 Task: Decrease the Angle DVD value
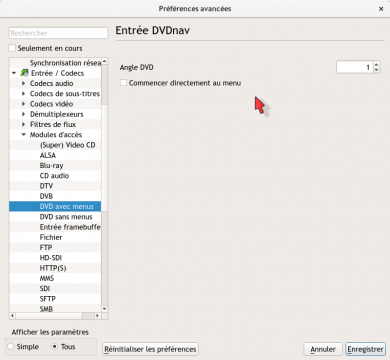(376, 70)
